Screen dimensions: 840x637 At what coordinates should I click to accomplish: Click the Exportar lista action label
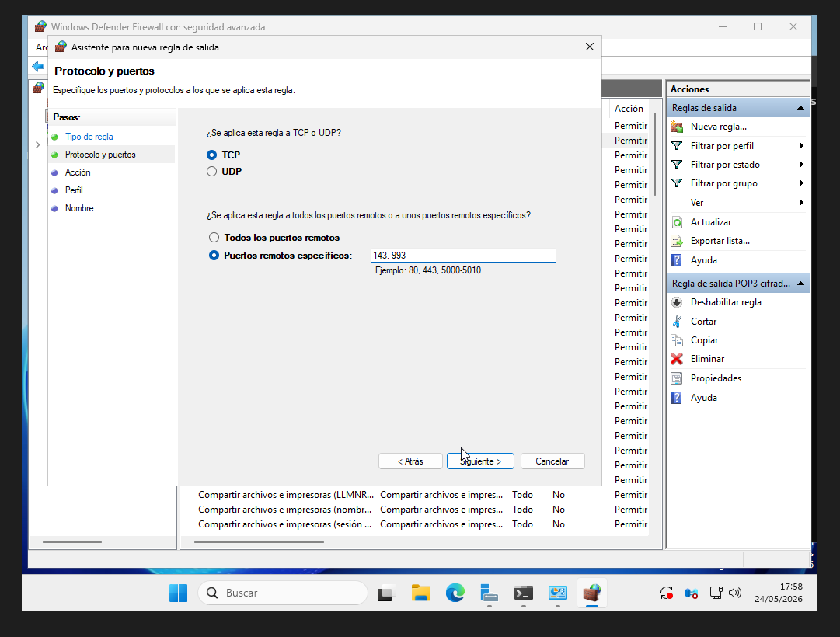[720, 241]
